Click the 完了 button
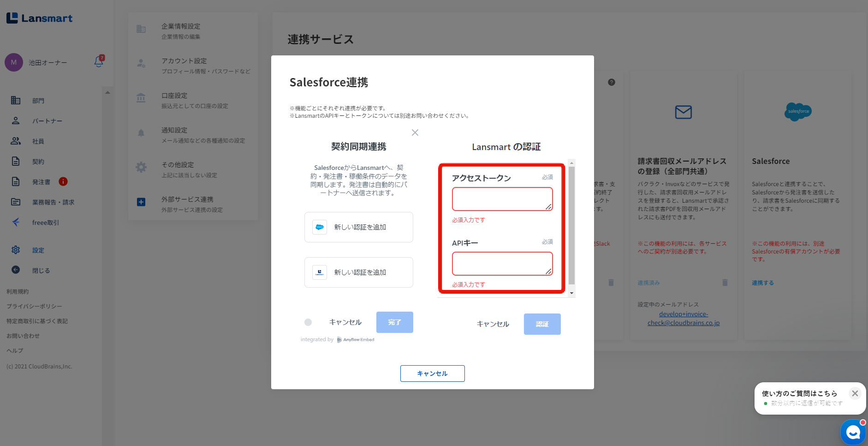This screenshot has width=868, height=446. click(395, 322)
